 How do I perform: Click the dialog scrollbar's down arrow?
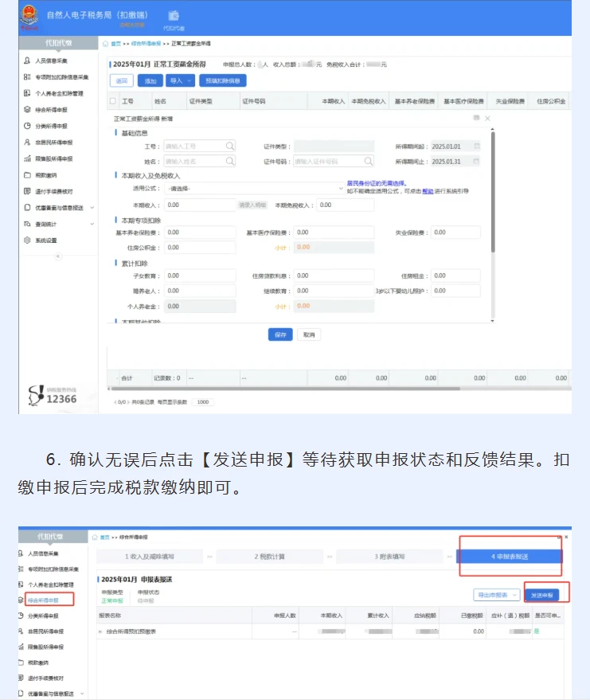pyautogui.click(x=493, y=321)
